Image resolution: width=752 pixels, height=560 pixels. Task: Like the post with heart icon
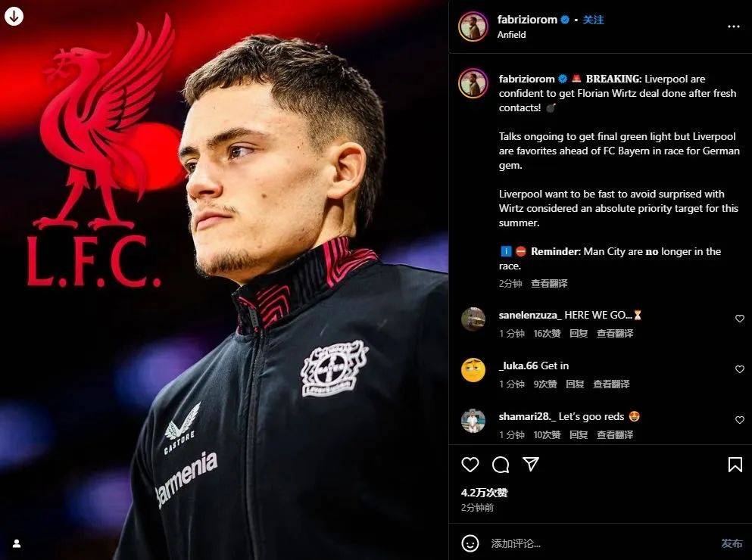(x=470, y=464)
